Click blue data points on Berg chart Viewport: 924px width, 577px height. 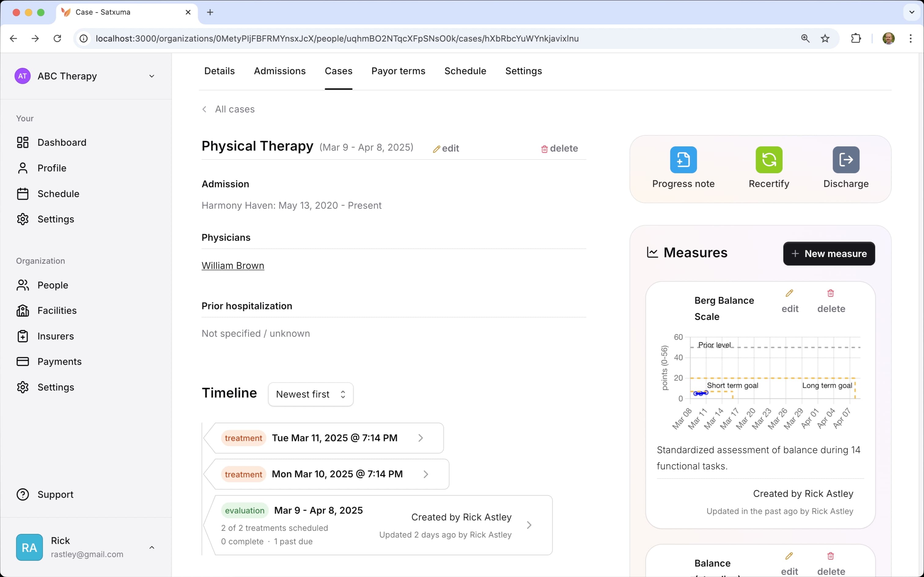(701, 393)
